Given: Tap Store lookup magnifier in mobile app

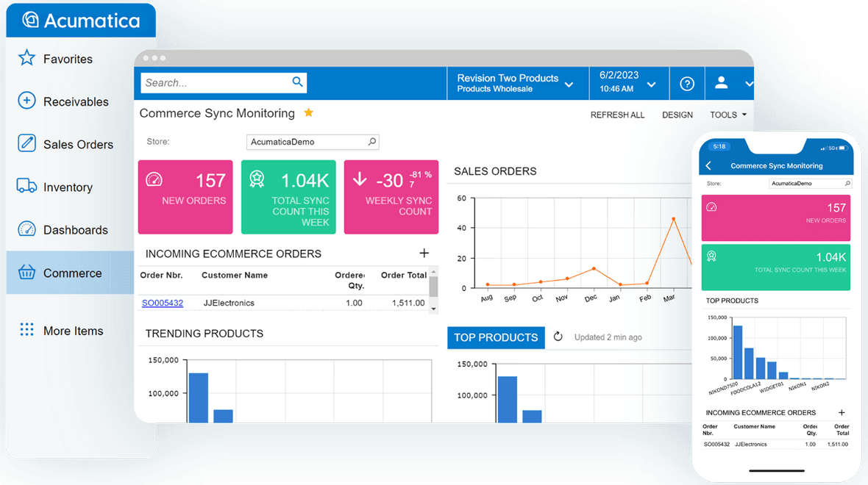Looking at the screenshot, I should point(847,183).
